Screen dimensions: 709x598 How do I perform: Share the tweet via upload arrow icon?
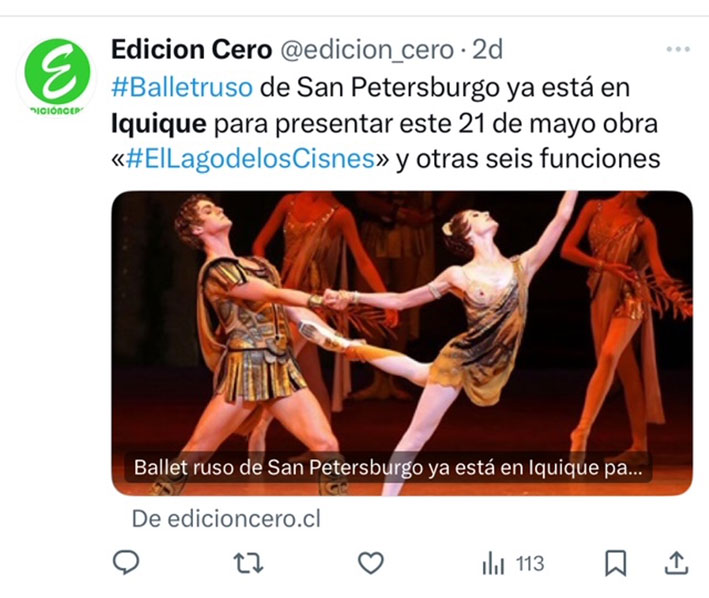click(676, 563)
